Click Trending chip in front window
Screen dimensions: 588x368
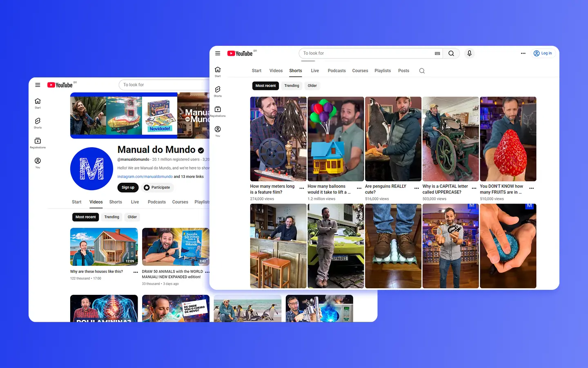coord(292,85)
